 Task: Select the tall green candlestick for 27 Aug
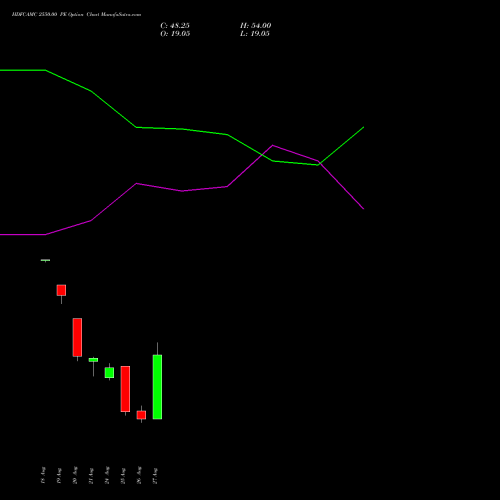tap(157, 387)
